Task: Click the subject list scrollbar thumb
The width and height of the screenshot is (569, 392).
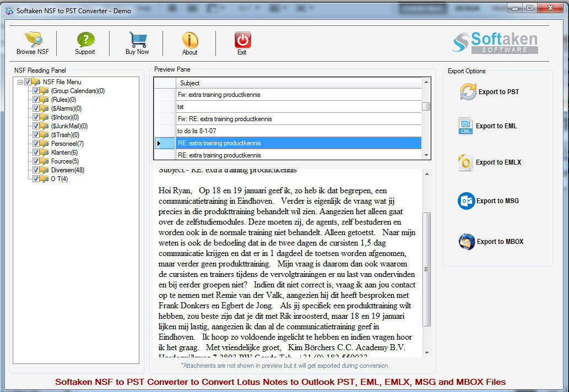Action: (x=426, y=107)
